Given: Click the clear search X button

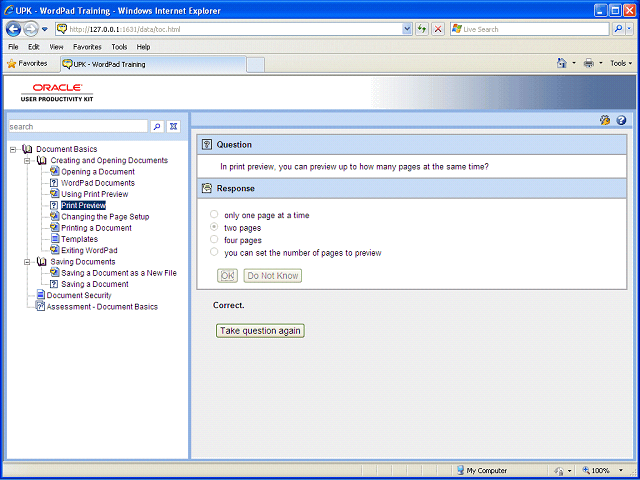Looking at the screenshot, I should (x=173, y=127).
